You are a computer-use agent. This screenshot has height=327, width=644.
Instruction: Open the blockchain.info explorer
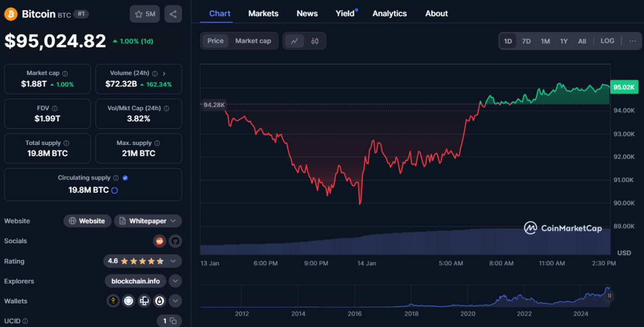pos(135,281)
